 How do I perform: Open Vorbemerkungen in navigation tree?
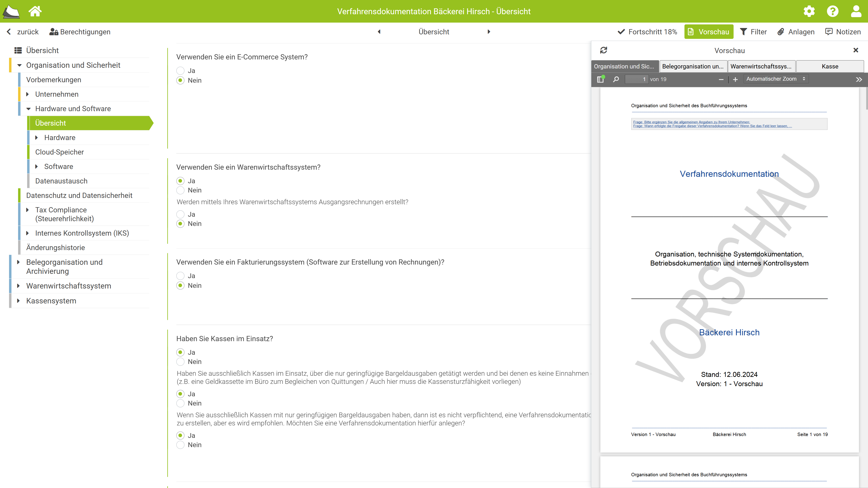[x=54, y=80]
